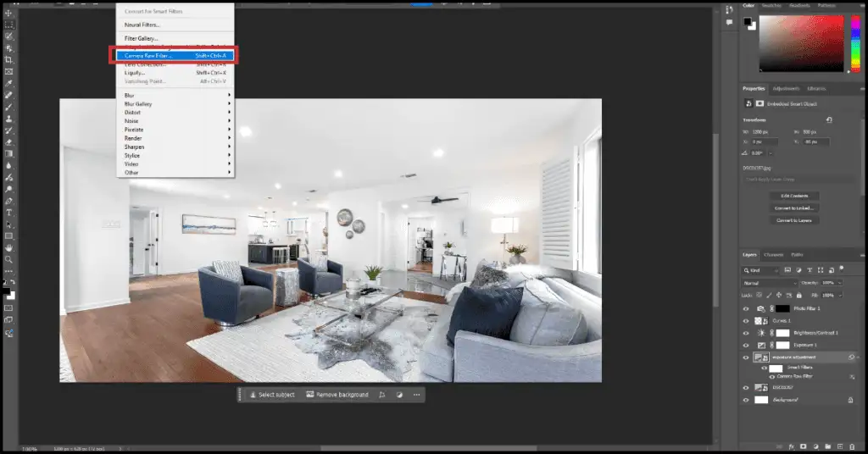
Task: Select the Brush tool
Action: (x=8, y=107)
